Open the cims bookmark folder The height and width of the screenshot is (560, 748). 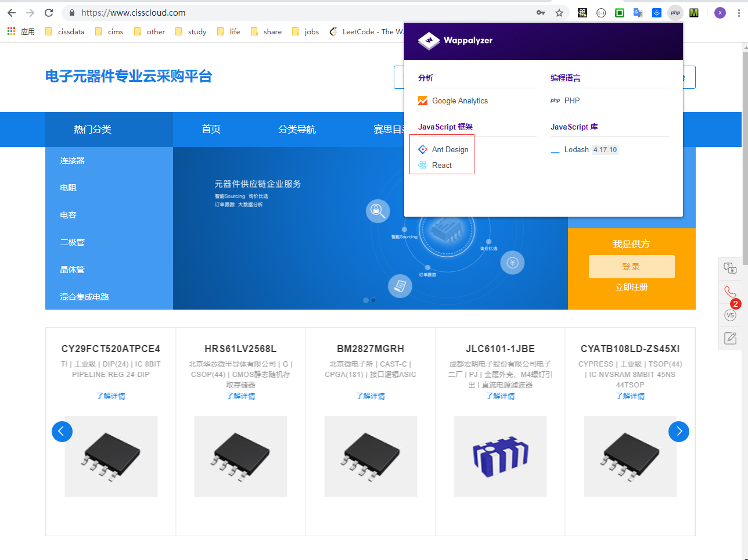click(x=109, y=31)
